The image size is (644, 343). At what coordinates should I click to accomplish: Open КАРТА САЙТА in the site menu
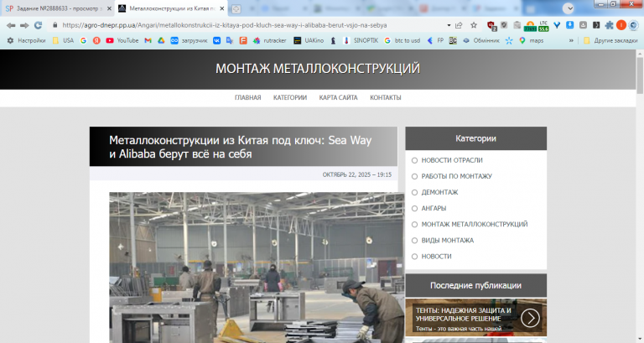coord(339,98)
